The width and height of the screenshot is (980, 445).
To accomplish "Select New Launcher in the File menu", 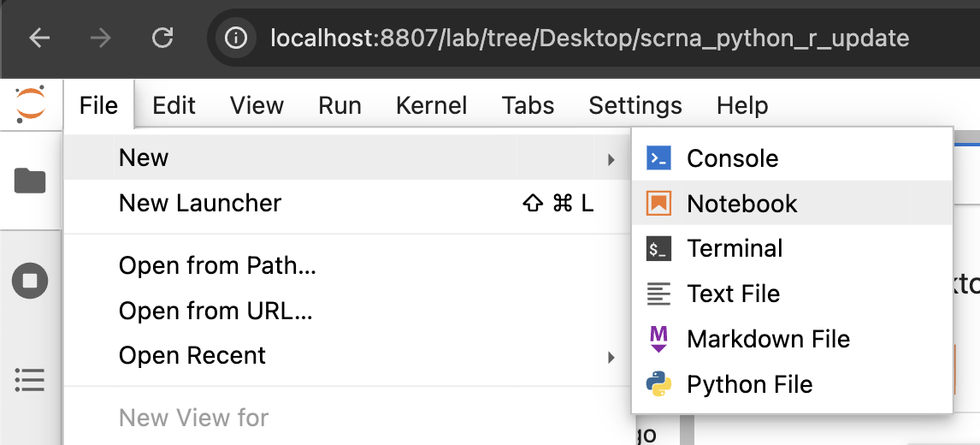I will pyautogui.click(x=347, y=203).
